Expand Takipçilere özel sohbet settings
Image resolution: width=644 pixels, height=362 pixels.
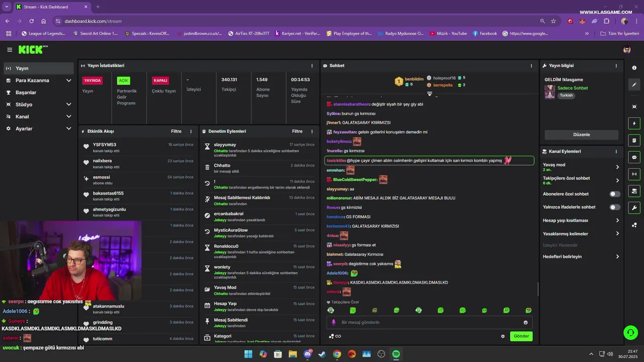[581, 180]
